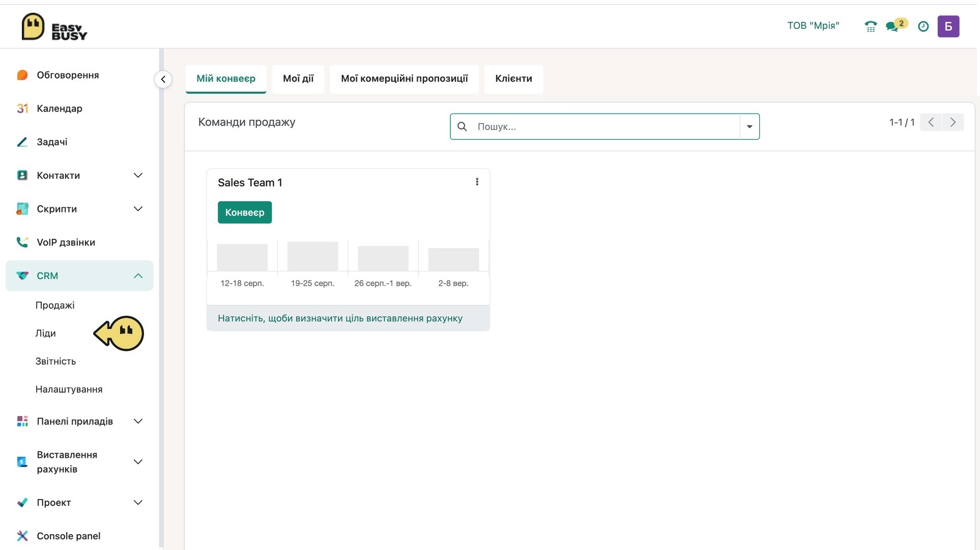Viewport: 980px width, 550px height.
Task: Click the search magnifier icon
Action: pos(462,126)
